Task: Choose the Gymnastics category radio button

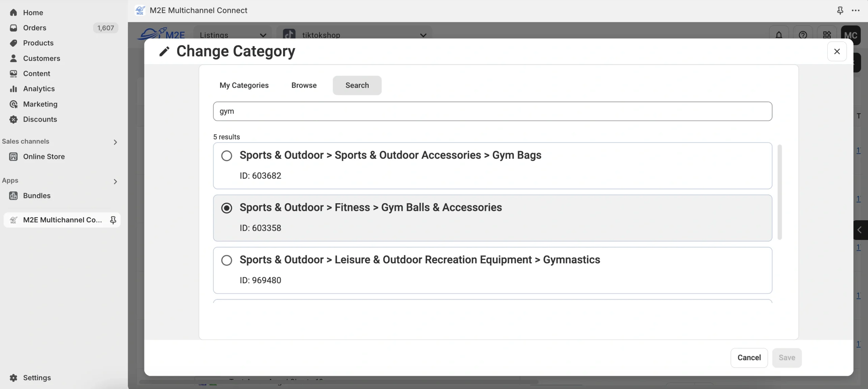Action: coord(226,260)
